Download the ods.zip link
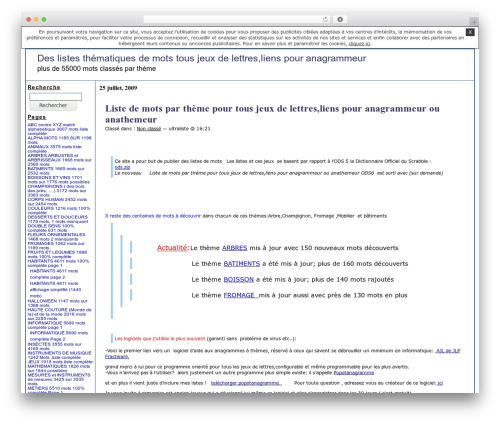 point(122,167)
